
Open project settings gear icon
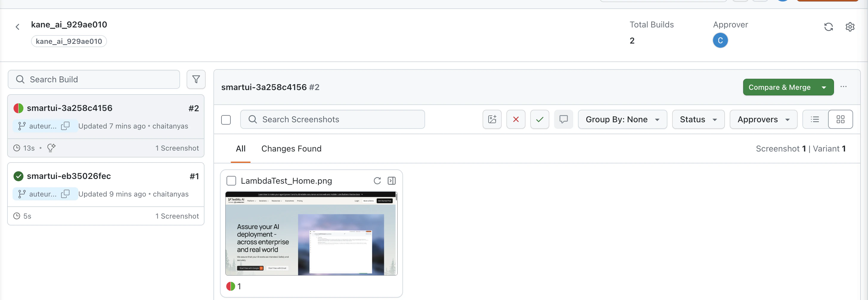click(850, 27)
